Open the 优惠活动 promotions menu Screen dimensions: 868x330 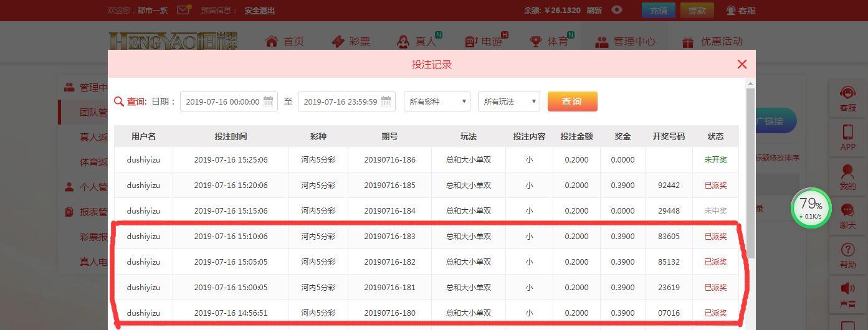click(x=712, y=42)
